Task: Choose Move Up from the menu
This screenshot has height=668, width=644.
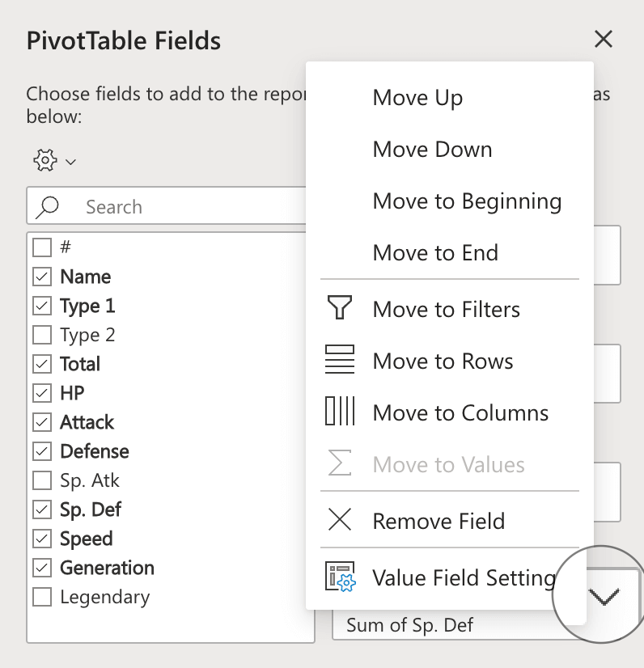Action: coord(417,97)
